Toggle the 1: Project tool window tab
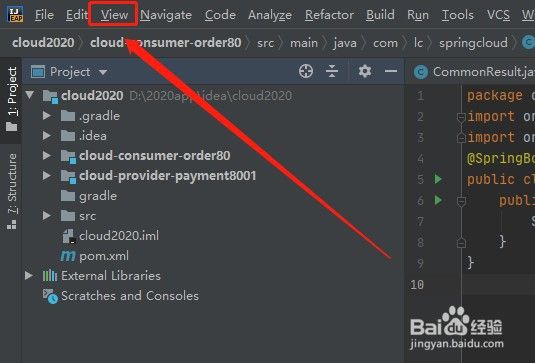This screenshot has height=363, width=535. coord(11,99)
